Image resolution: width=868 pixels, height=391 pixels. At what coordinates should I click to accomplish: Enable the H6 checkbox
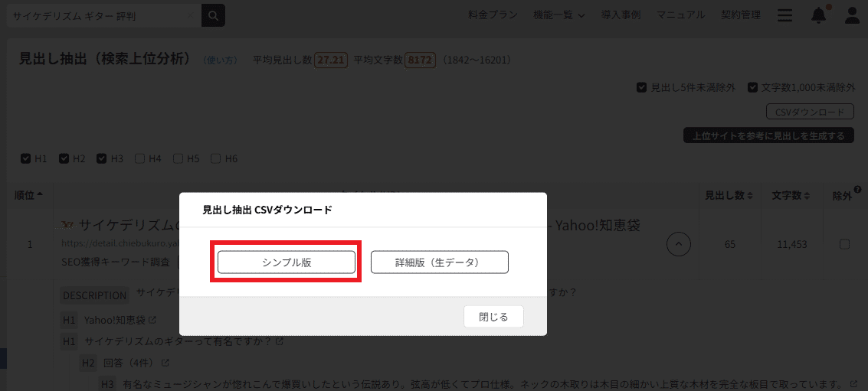tap(216, 158)
